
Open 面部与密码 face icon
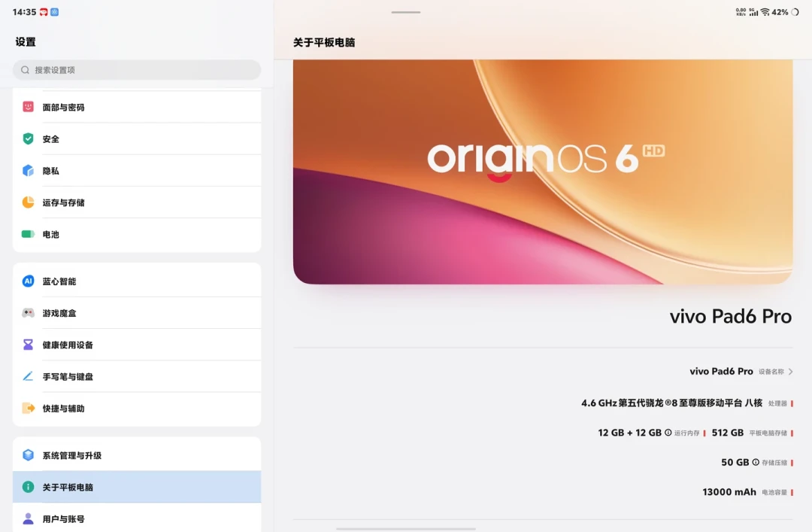(28, 107)
